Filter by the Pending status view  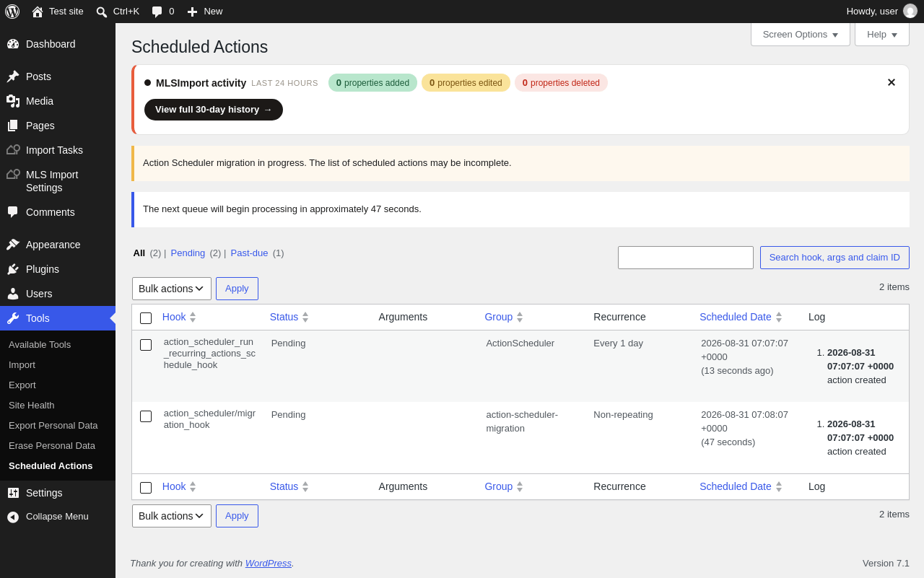tap(188, 253)
